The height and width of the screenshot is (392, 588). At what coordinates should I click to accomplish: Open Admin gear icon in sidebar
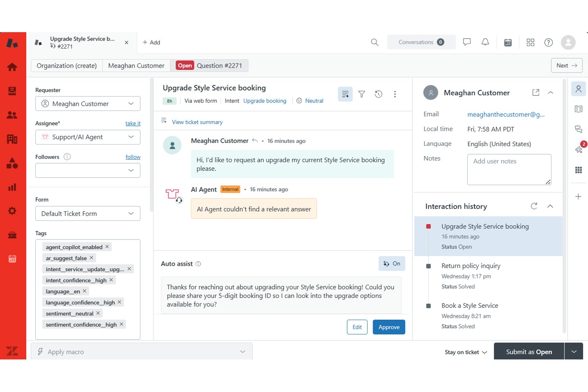(x=12, y=211)
